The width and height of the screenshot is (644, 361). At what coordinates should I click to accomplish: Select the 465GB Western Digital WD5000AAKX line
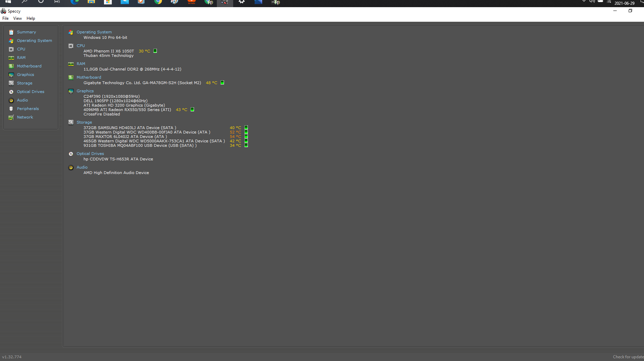tap(154, 141)
